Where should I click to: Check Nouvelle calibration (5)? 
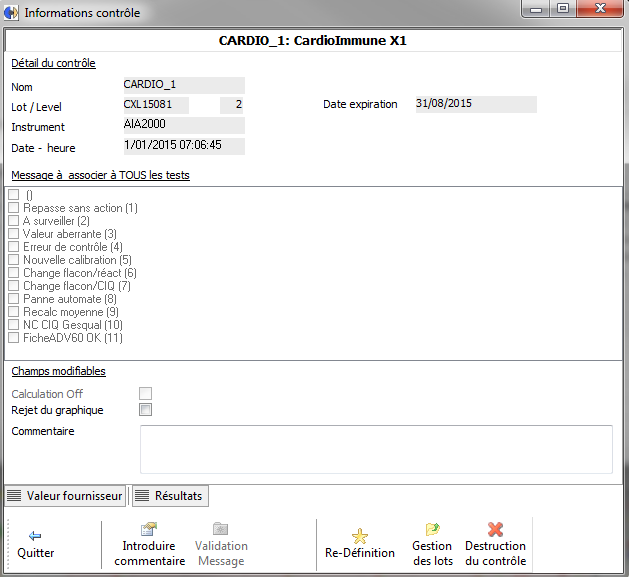pyautogui.click(x=14, y=260)
